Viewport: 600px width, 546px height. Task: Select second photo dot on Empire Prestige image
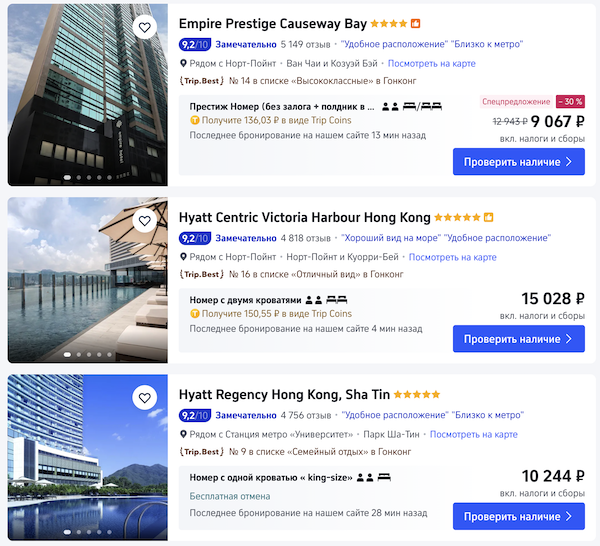click(78, 178)
